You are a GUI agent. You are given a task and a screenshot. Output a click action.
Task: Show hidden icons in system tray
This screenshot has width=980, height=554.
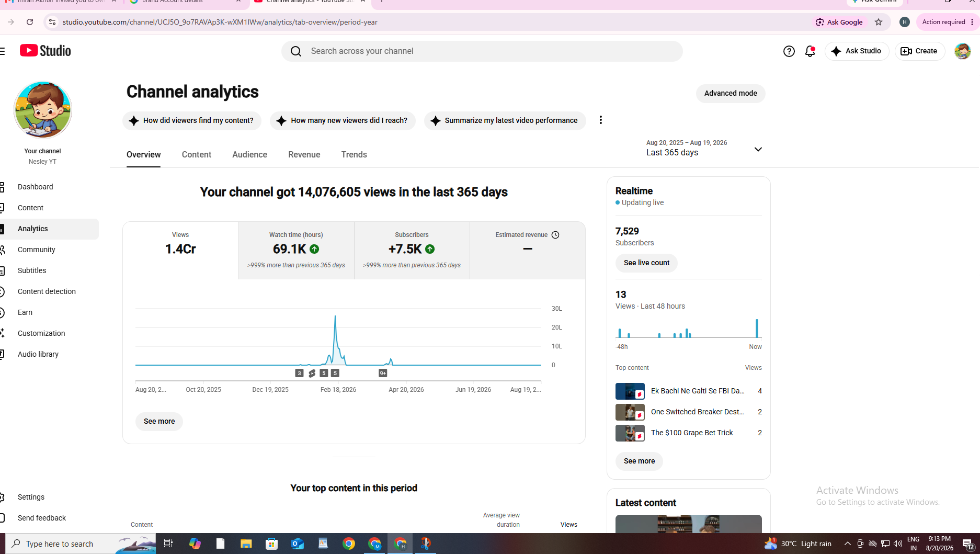pyautogui.click(x=847, y=544)
